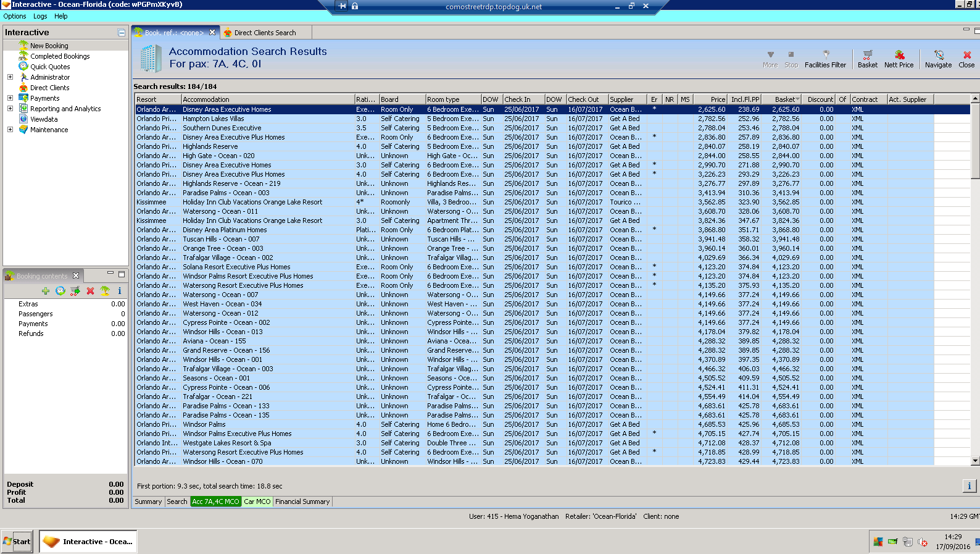Click the Direct Clients icon in sidebar tree
This screenshot has width=980, height=554.
(x=23, y=88)
